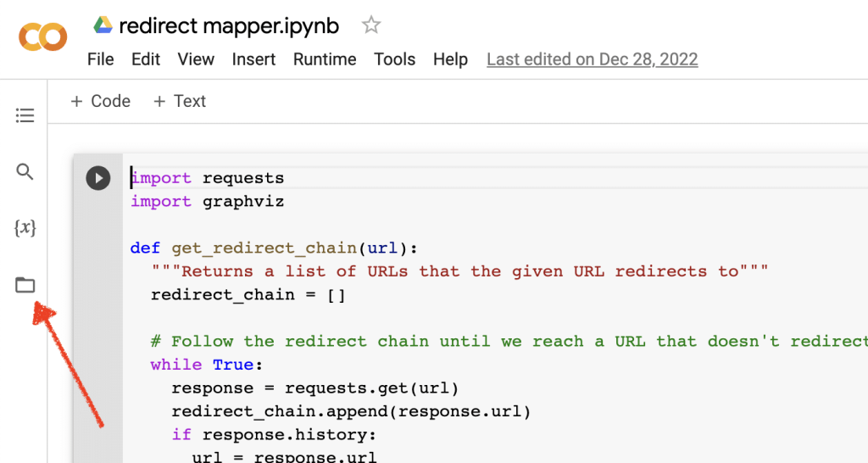The width and height of the screenshot is (868, 463).
Task: Open the Variables inspector {x} icon
Action: (x=25, y=228)
